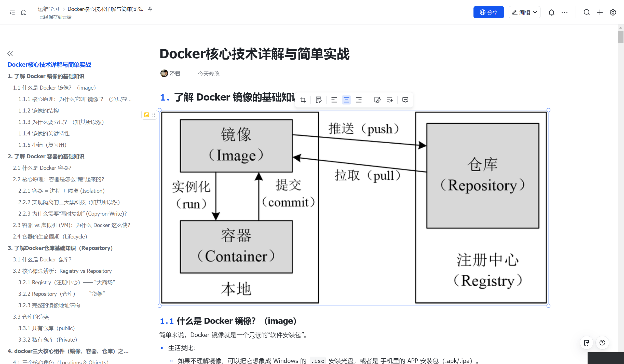Open the 编辑 mode dropdown
This screenshot has width=624, height=364.
(524, 12)
